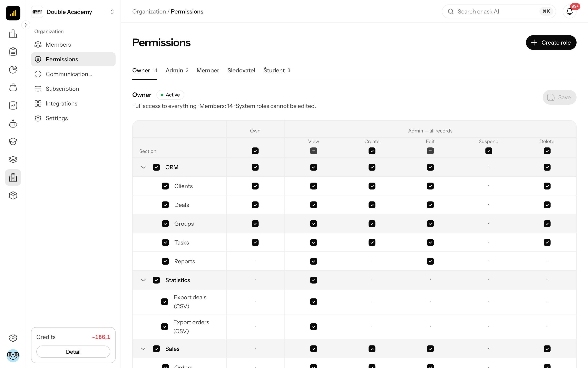The height and width of the screenshot is (368, 588).
Task: Open the graduation cap icon in the sidebar
Action: [13, 141]
